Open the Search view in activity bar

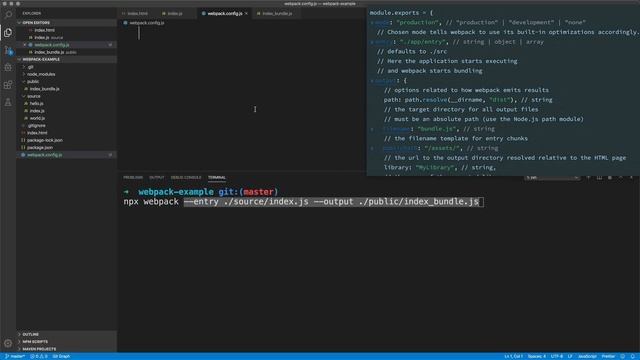[x=8, y=15]
